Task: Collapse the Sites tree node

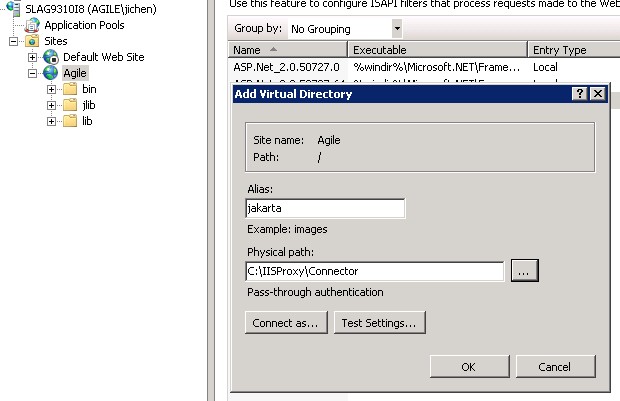Action: [14, 41]
